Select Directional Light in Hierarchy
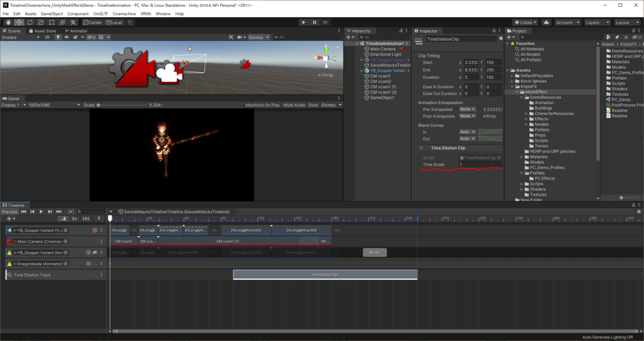Screen dimensions: 644x341 click(x=385, y=54)
